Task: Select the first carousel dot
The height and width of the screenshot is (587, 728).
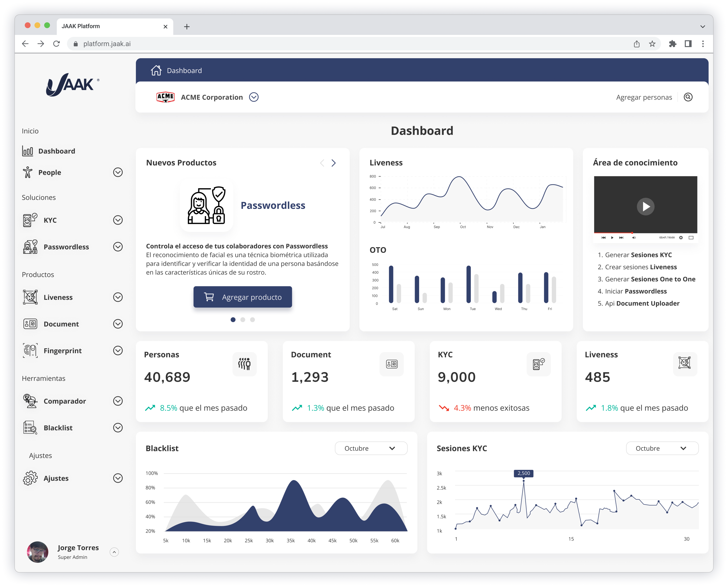Action: tap(233, 320)
